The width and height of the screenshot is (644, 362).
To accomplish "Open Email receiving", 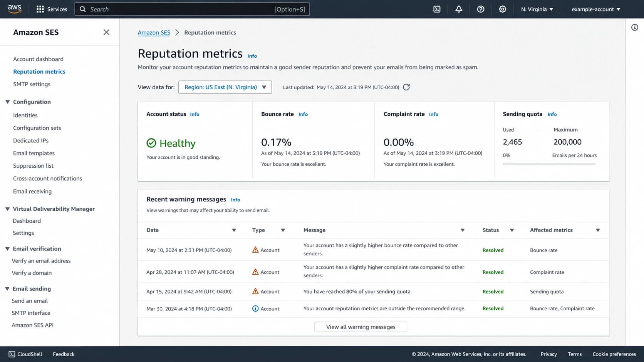I will pos(32,192).
